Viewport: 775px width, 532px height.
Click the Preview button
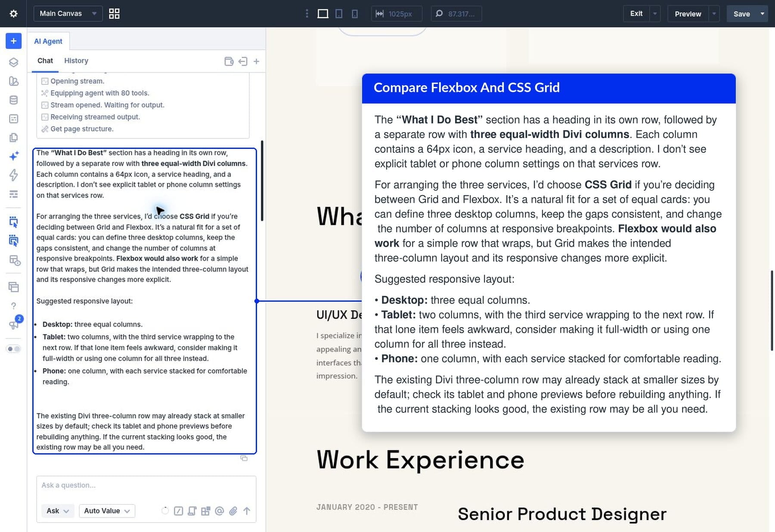click(x=688, y=14)
